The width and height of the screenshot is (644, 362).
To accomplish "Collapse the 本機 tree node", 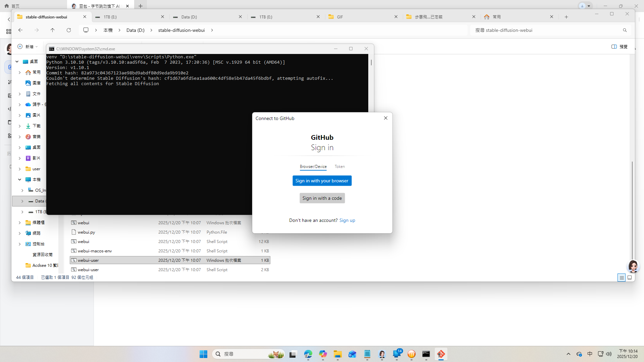I will (x=19, y=180).
